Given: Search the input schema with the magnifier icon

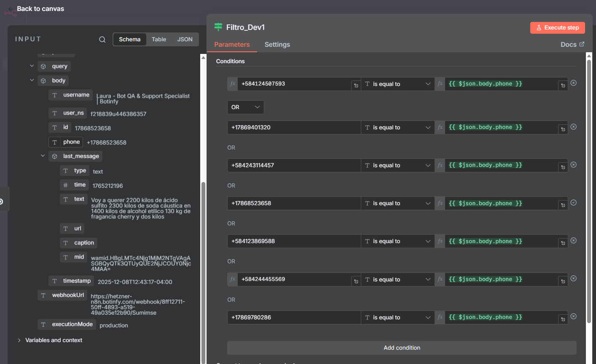Looking at the screenshot, I should coord(102,40).
